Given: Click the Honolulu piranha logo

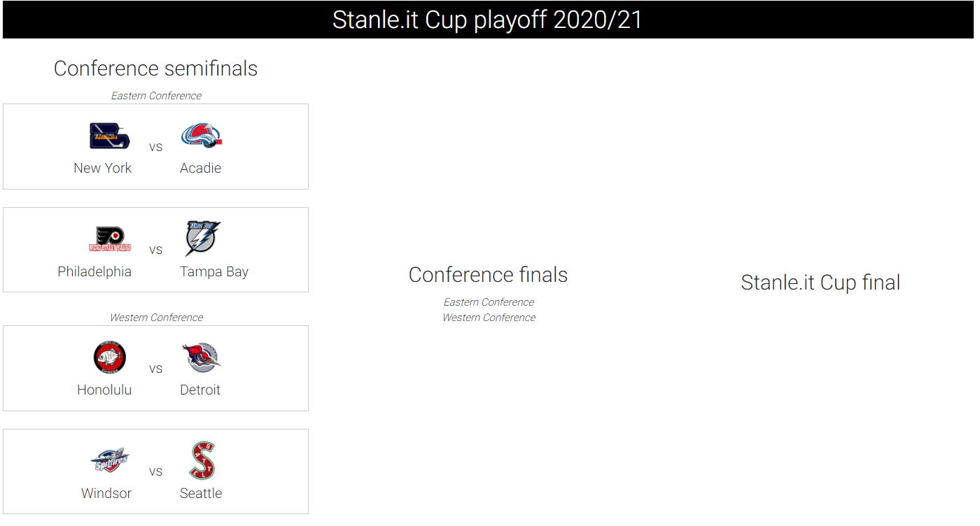Looking at the screenshot, I should [x=110, y=357].
